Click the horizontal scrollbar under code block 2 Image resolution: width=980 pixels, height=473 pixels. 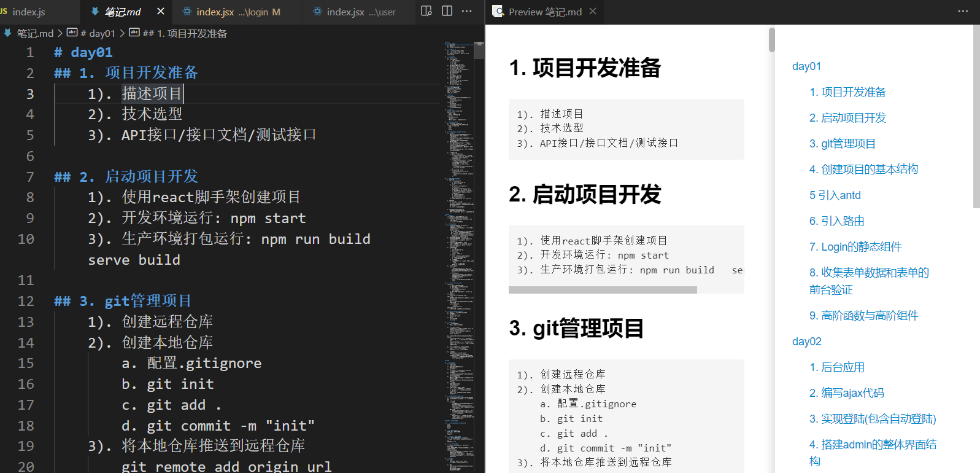[x=603, y=290]
